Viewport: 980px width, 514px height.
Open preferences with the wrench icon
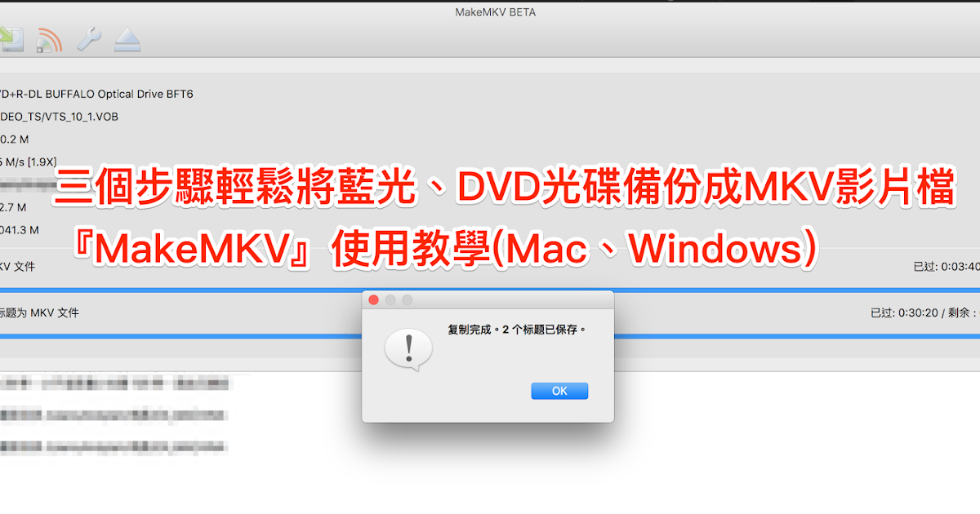click(x=88, y=39)
